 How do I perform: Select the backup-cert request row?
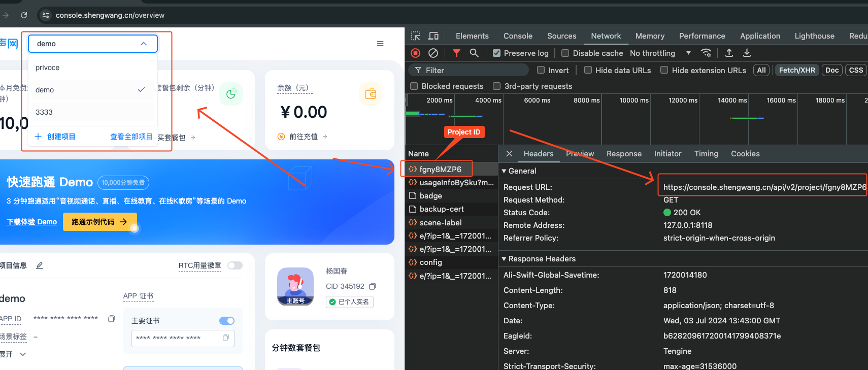pyautogui.click(x=452, y=209)
